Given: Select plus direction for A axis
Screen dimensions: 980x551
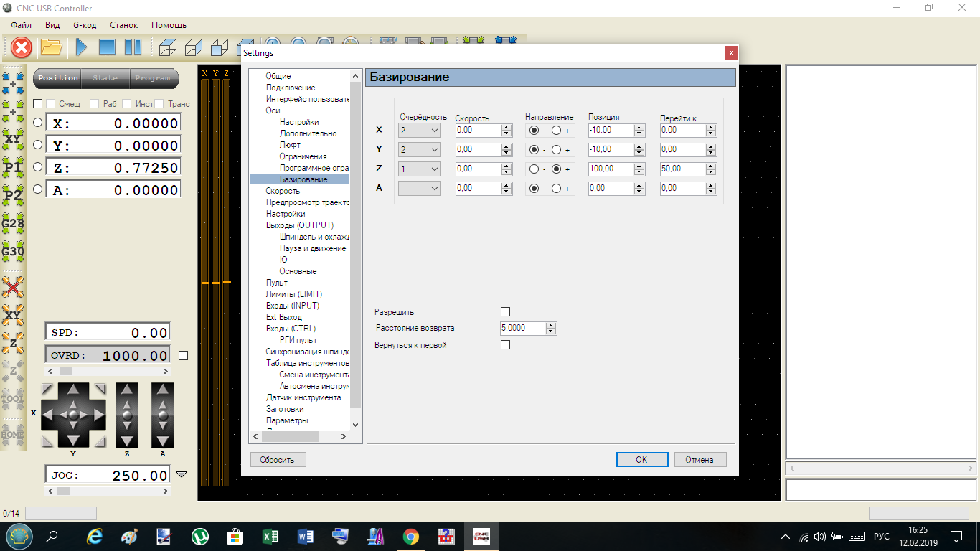Looking at the screenshot, I should (556, 189).
